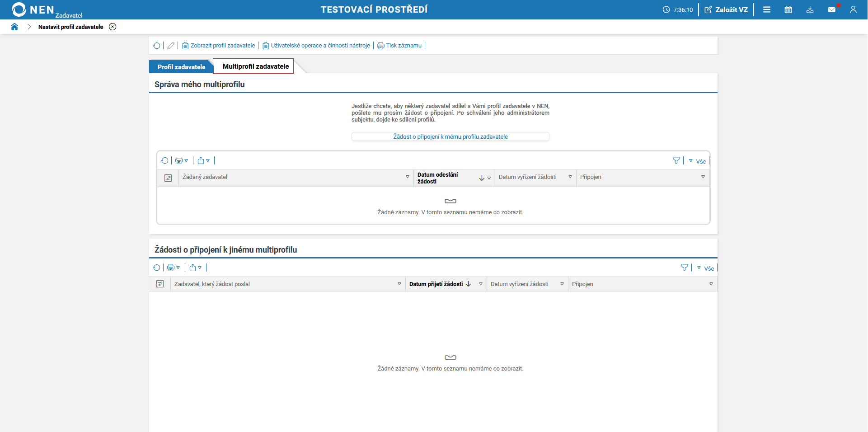Click Tisk záznamu to print the record
The height and width of the screenshot is (432, 868).
tap(399, 46)
